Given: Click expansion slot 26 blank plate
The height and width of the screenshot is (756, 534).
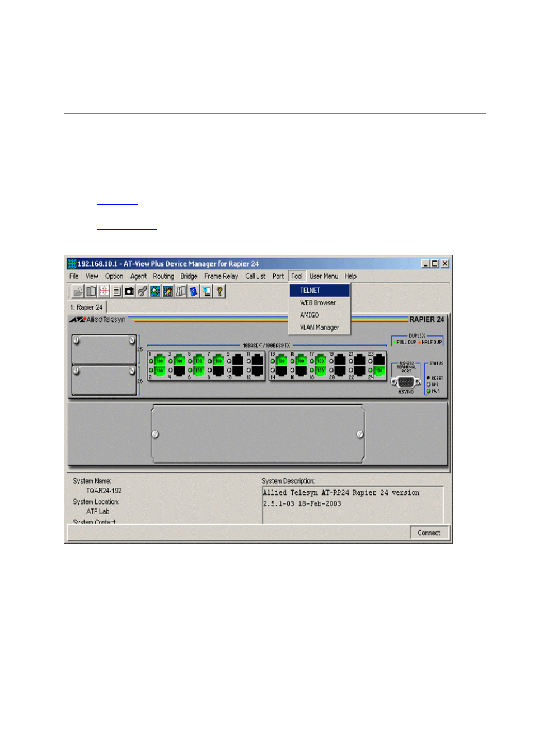Looking at the screenshot, I should coord(104,380).
